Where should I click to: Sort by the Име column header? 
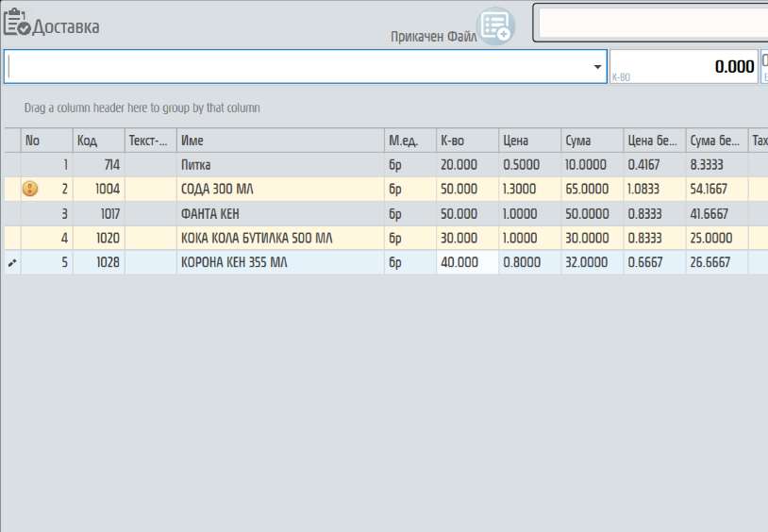pyautogui.click(x=280, y=141)
